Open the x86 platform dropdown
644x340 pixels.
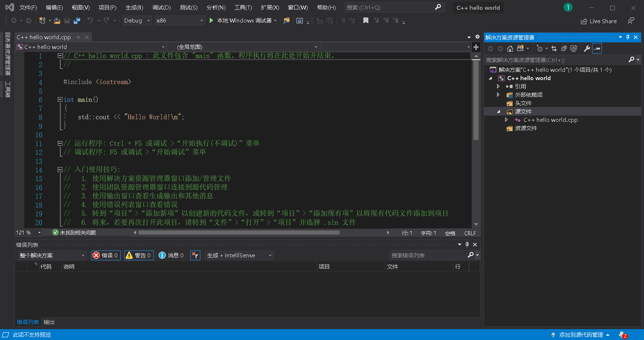[x=180, y=21]
